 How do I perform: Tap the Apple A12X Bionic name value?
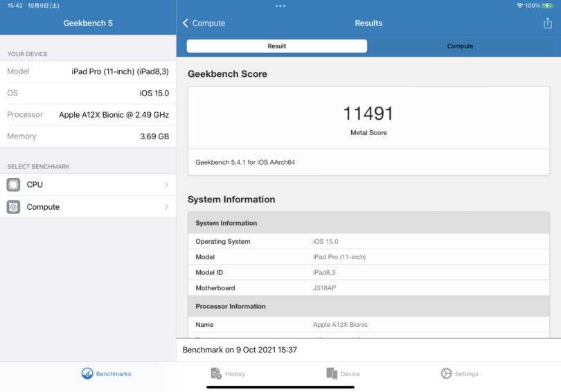[x=340, y=325]
